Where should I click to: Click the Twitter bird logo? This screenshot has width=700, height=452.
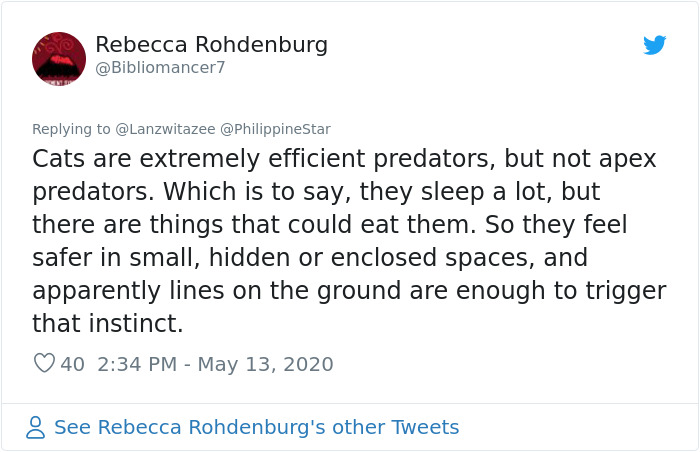click(x=655, y=45)
